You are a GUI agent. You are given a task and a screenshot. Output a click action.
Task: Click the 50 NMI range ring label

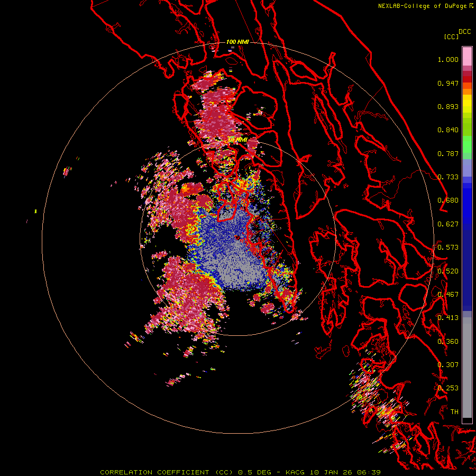point(237,140)
